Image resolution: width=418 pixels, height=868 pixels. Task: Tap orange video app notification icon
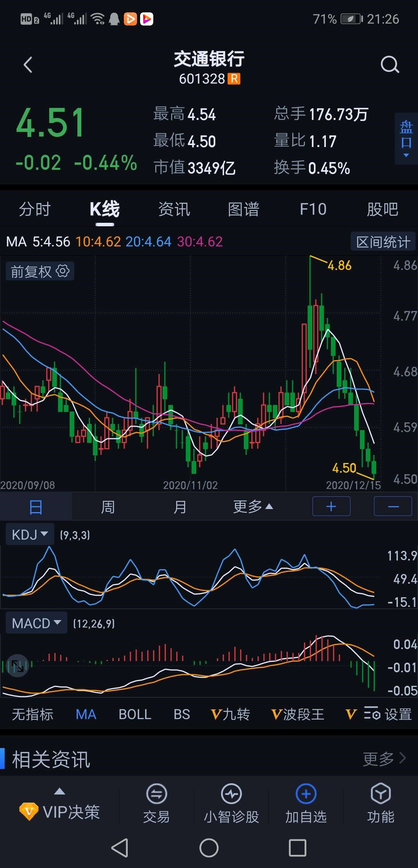click(130, 19)
